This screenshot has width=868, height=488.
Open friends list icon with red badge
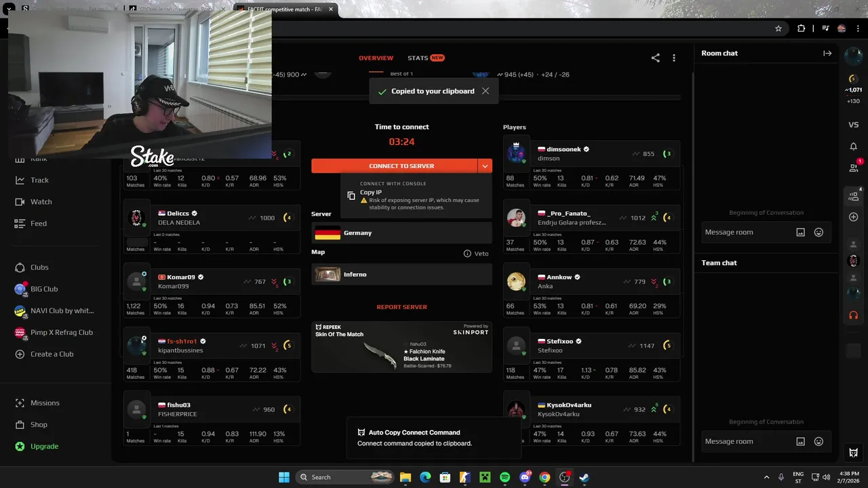pyautogui.click(x=854, y=167)
